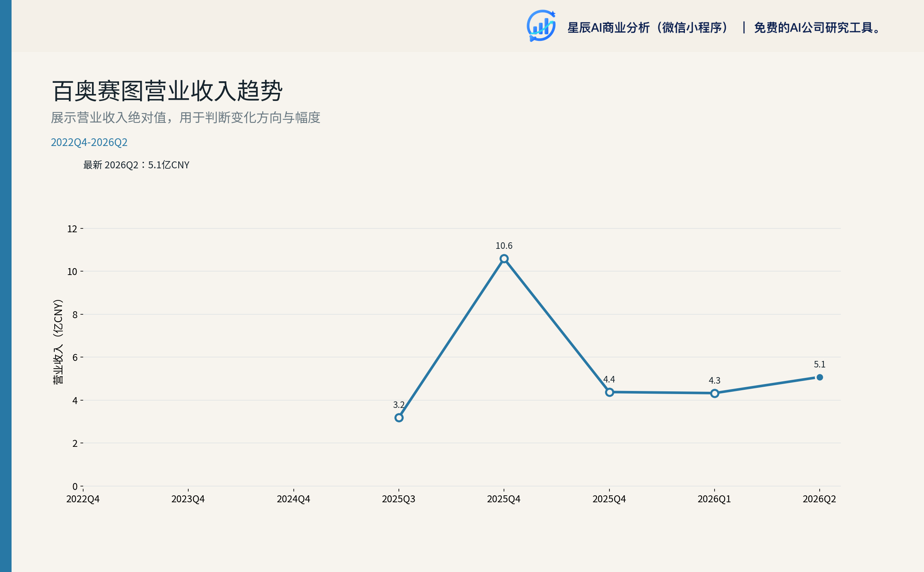
Task: Click the text 最新 2026Q2：5.1亿CNY
Action: tap(136, 165)
